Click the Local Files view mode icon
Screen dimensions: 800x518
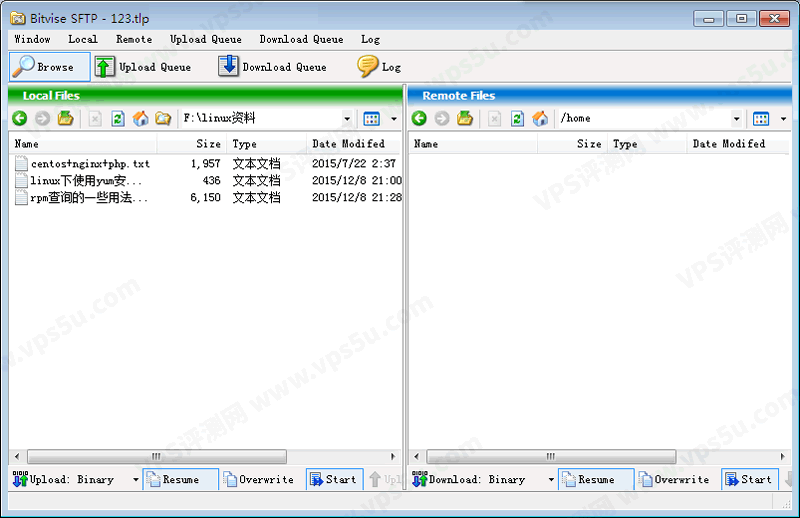371,119
